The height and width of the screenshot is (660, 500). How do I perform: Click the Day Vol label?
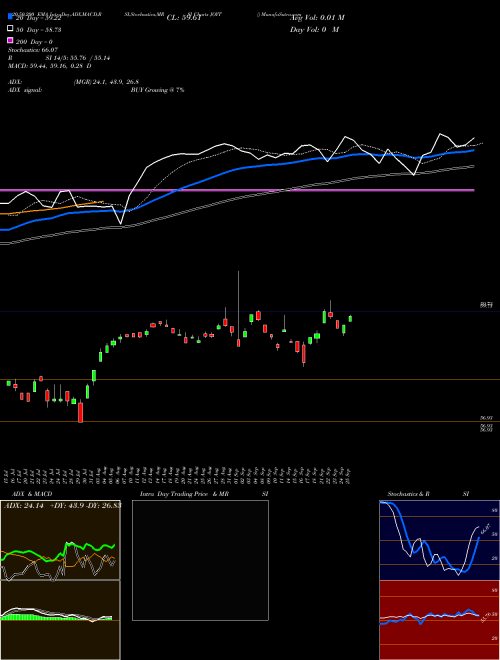(314, 29)
